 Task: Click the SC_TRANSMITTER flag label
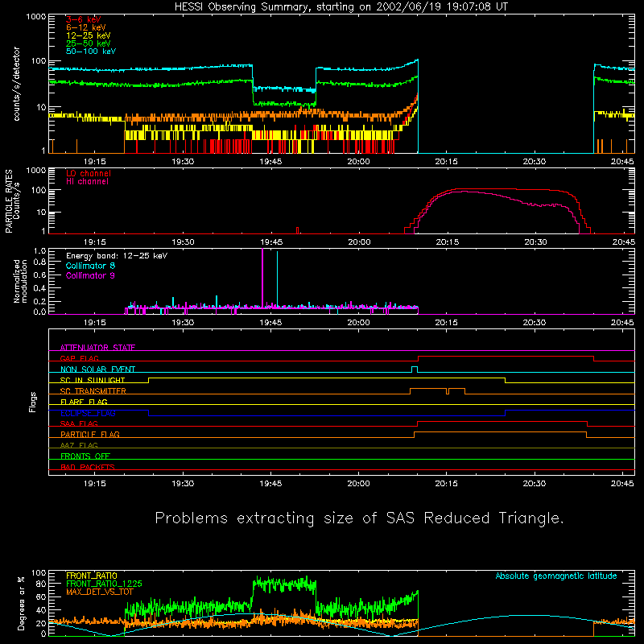93,391
